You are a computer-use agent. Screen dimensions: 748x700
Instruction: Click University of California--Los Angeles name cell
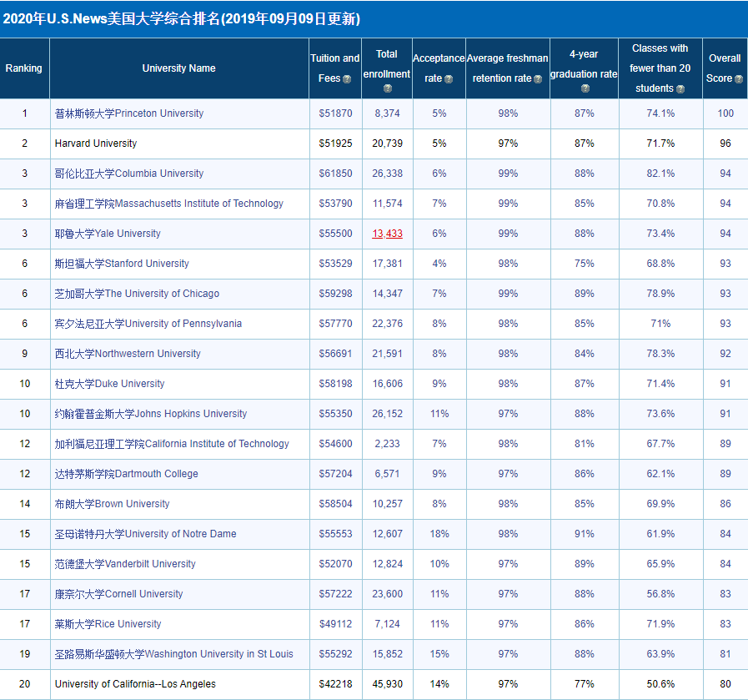(x=180, y=684)
